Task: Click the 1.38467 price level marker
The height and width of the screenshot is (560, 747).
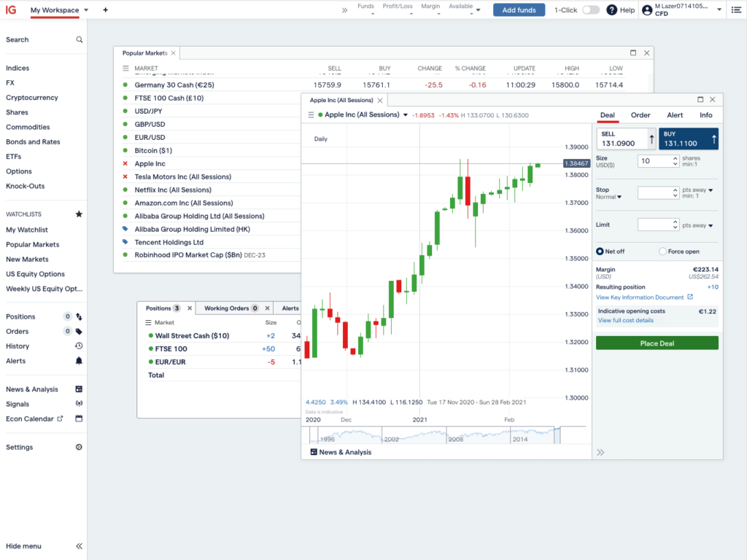Action: click(x=576, y=163)
